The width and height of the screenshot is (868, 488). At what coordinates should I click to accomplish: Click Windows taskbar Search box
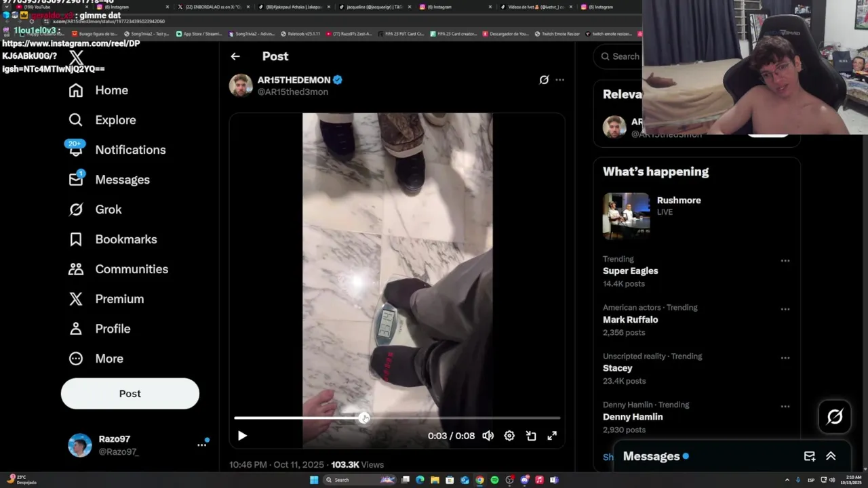[x=361, y=480]
